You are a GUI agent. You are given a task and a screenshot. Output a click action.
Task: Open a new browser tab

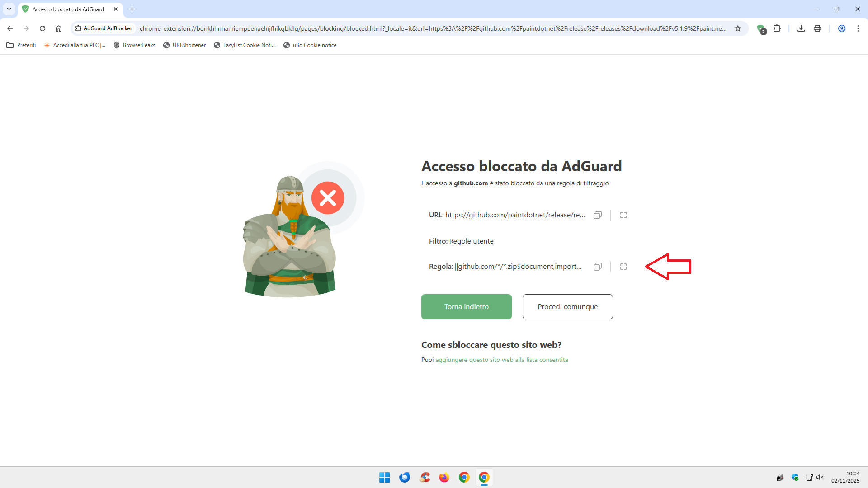132,9
